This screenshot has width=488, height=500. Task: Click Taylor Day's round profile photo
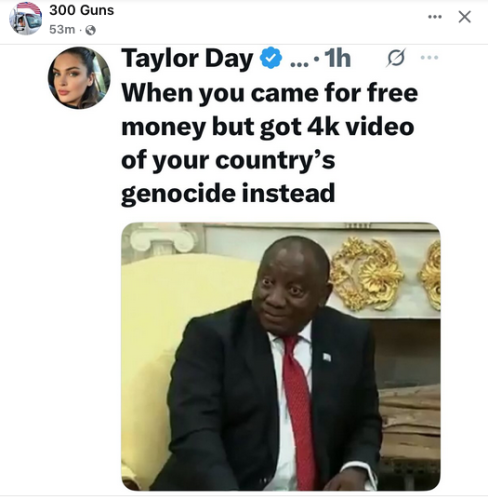click(x=79, y=78)
